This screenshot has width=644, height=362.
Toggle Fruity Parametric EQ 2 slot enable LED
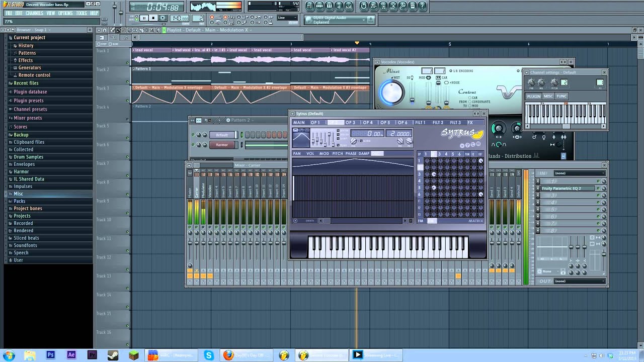click(598, 188)
